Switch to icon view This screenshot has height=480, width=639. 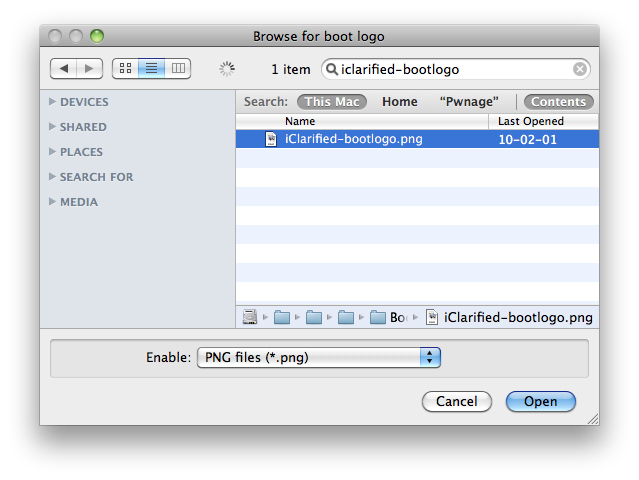pyautogui.click(x=126, y=68)
